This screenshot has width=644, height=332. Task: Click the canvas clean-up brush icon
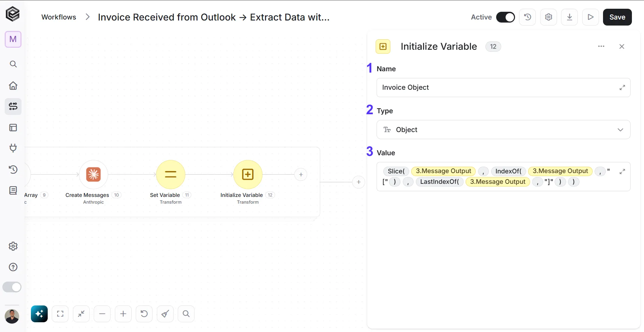click(165, 314)
